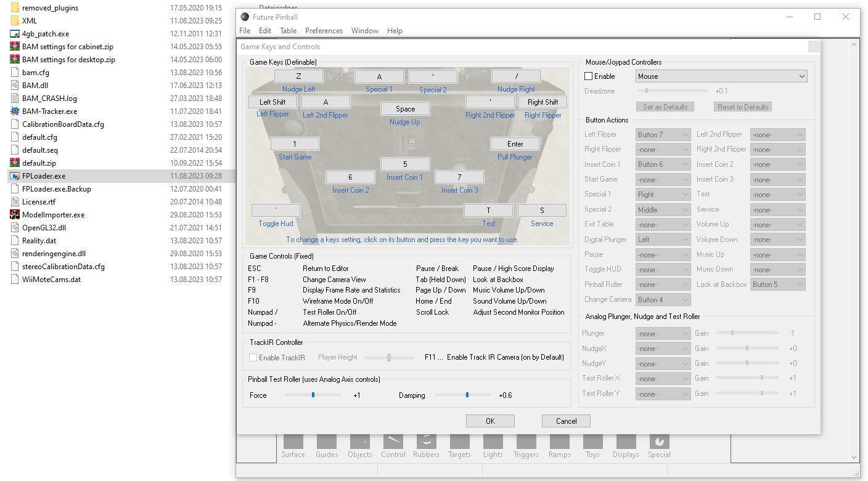Screen dimensions: 868x481
Task: Choose the Objects tool icon
Action: point(360,441)
